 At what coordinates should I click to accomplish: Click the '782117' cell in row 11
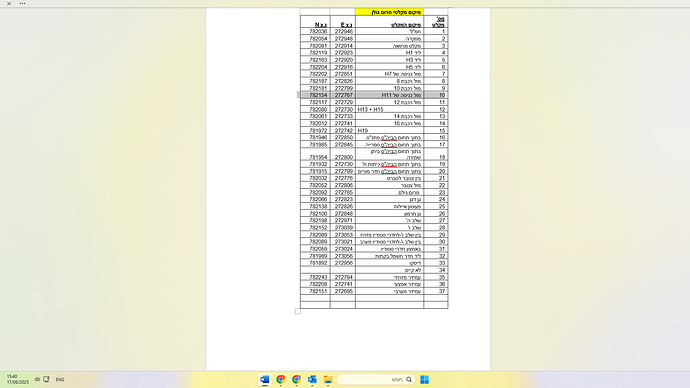pyautogui.click(x=315, y=102)
